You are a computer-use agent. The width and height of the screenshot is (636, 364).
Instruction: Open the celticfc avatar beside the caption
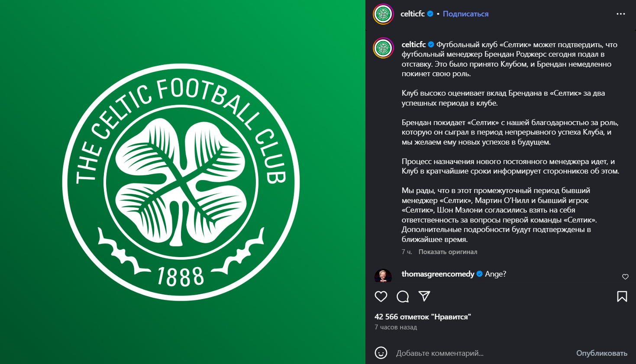click(383, 48)
